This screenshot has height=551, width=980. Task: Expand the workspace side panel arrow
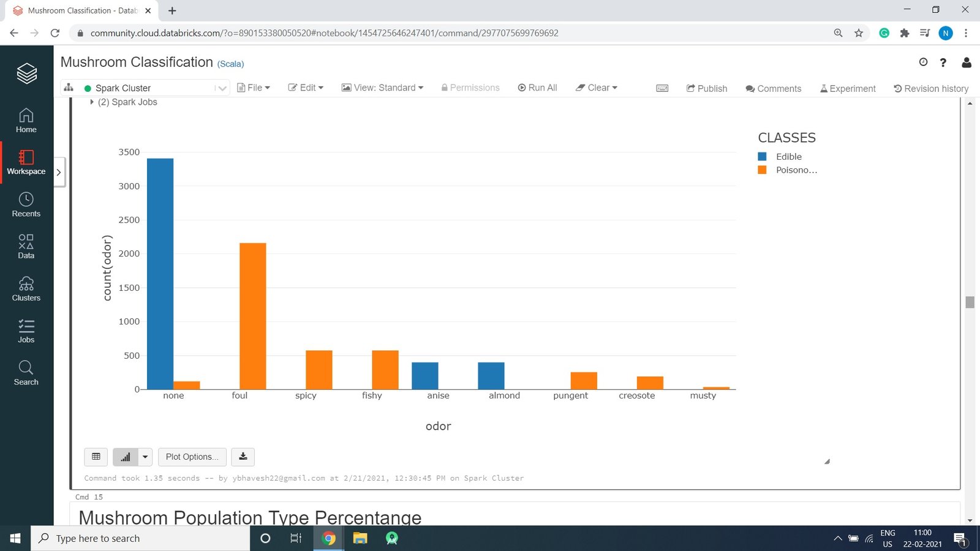click(59, 173)
